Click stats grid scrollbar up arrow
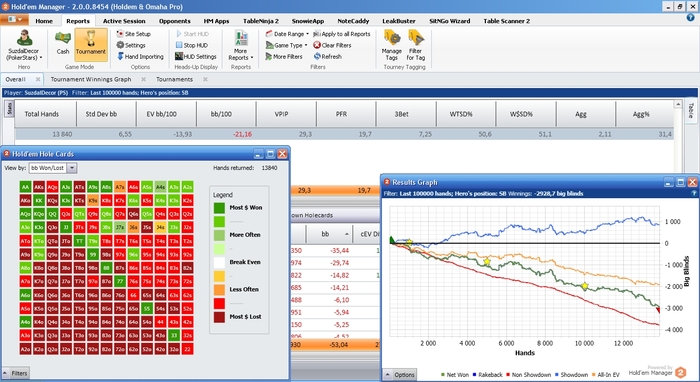The image size is (700, 382). [x=678, y=104]
